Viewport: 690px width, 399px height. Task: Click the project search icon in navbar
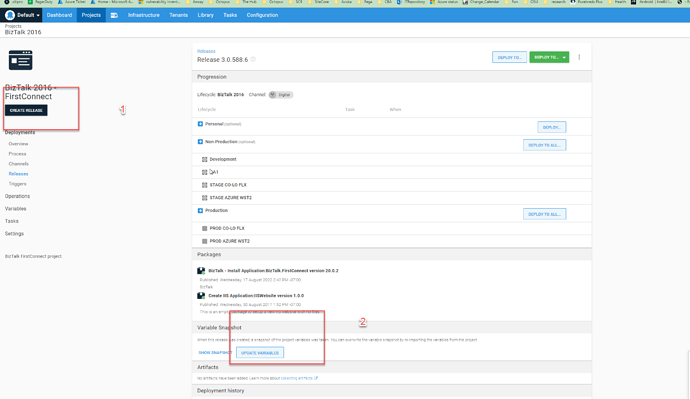[x=114, y=15]
